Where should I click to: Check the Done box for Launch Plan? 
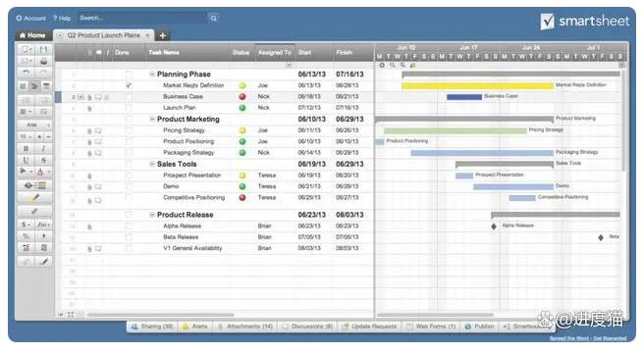[x=129, y=108]
